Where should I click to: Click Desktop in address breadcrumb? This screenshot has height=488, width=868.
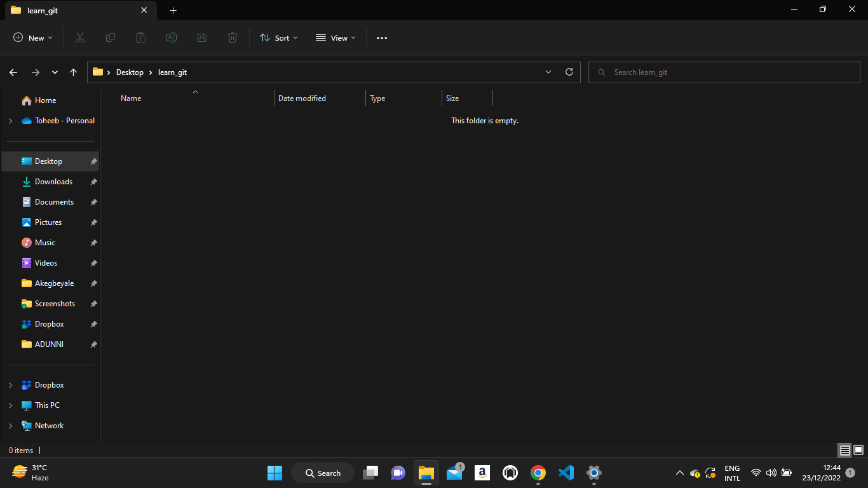click(x=130, y=72)
